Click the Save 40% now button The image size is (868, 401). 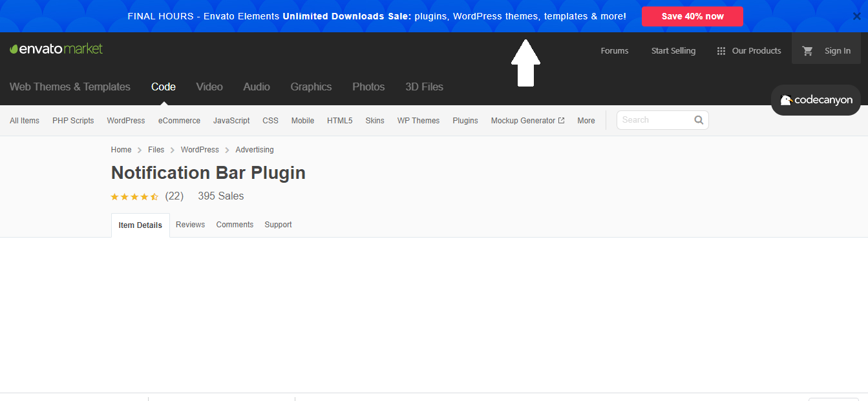point(692,16)
